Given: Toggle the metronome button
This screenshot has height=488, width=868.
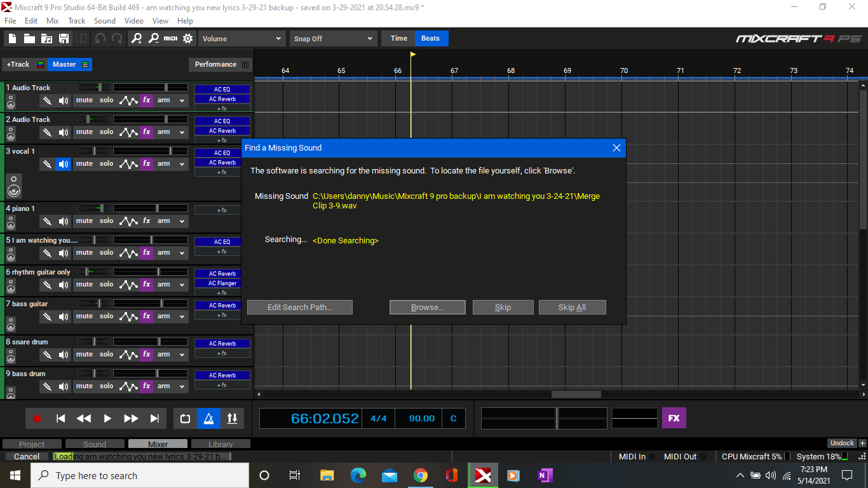Looking at the screenshot, I should 208,419.
